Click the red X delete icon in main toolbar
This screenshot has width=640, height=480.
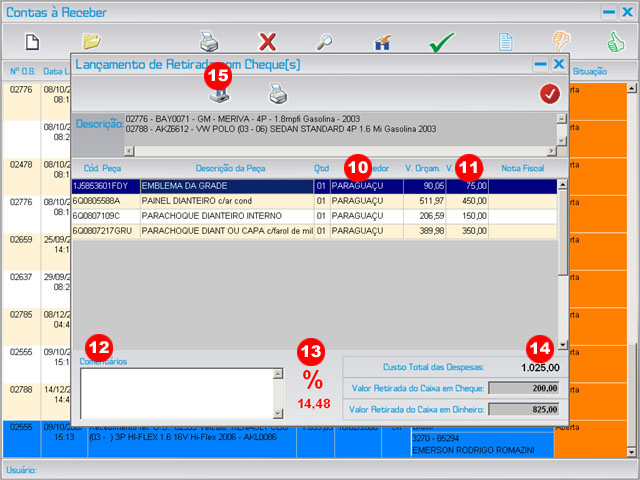point(267,42)
